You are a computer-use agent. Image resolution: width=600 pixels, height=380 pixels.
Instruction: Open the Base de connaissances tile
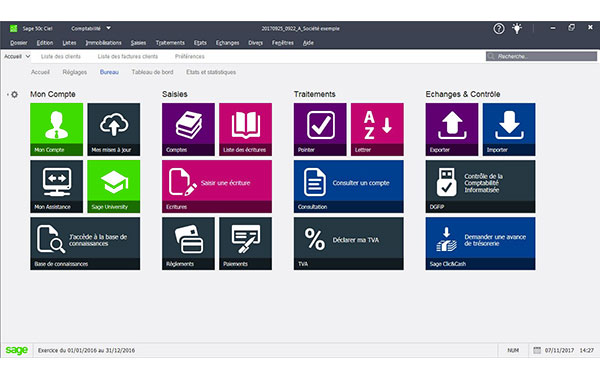point(85,243)
